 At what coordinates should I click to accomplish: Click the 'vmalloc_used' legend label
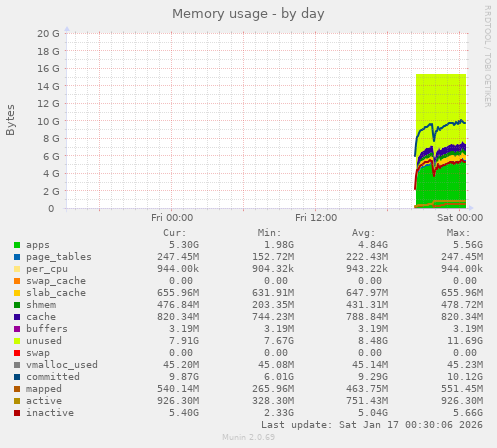62,365
